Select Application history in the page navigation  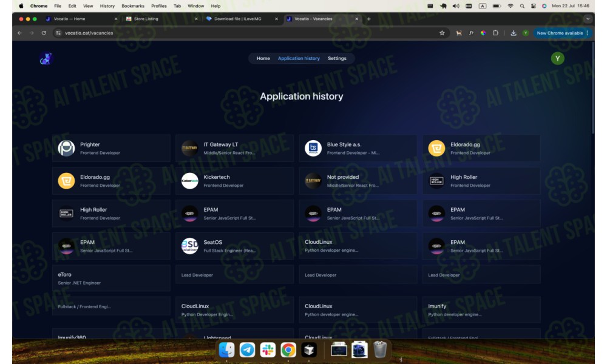(x=299, y=58)
